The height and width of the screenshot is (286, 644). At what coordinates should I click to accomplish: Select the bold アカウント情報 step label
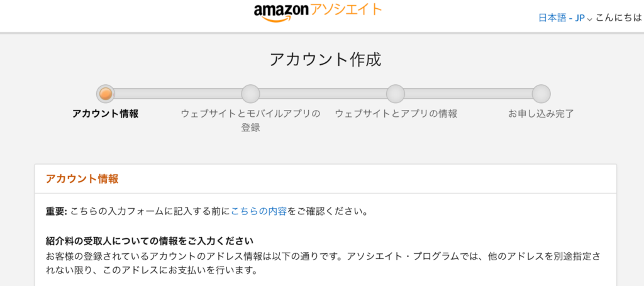pos(106,114)
